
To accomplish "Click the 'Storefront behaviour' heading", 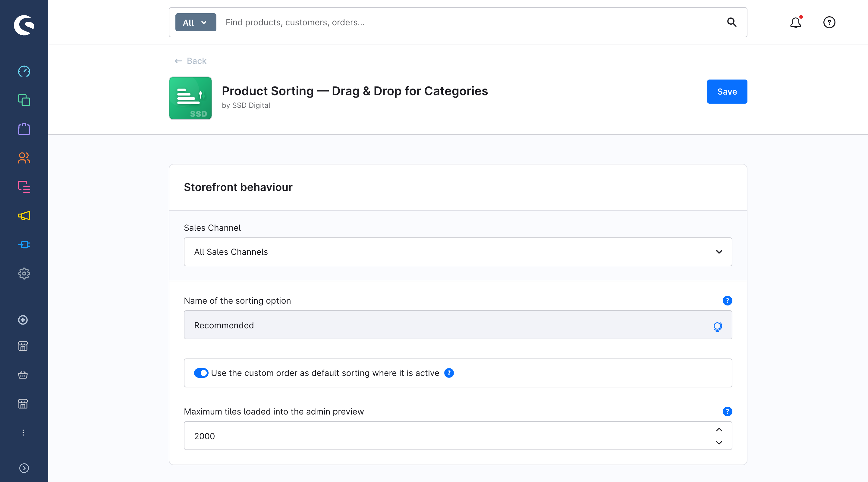I will 238,187.
